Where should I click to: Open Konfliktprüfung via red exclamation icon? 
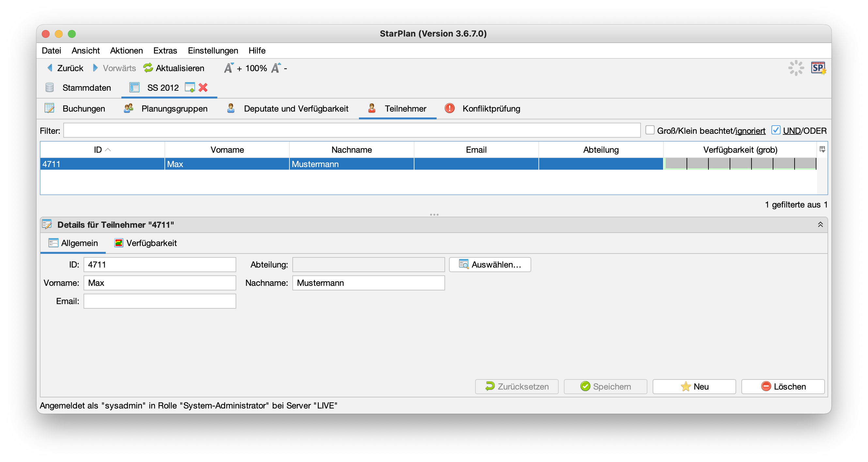click(450, 108)
